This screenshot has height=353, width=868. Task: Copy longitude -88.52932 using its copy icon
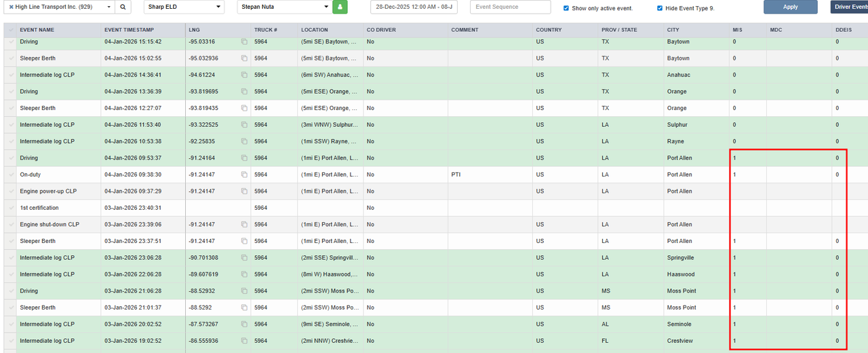point(244,291)
